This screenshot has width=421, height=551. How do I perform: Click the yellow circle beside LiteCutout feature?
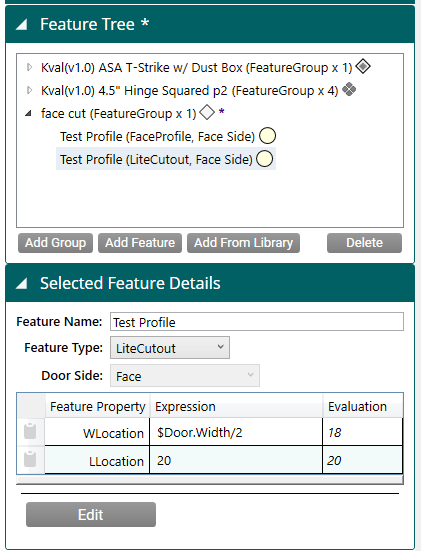pos(265,159)
